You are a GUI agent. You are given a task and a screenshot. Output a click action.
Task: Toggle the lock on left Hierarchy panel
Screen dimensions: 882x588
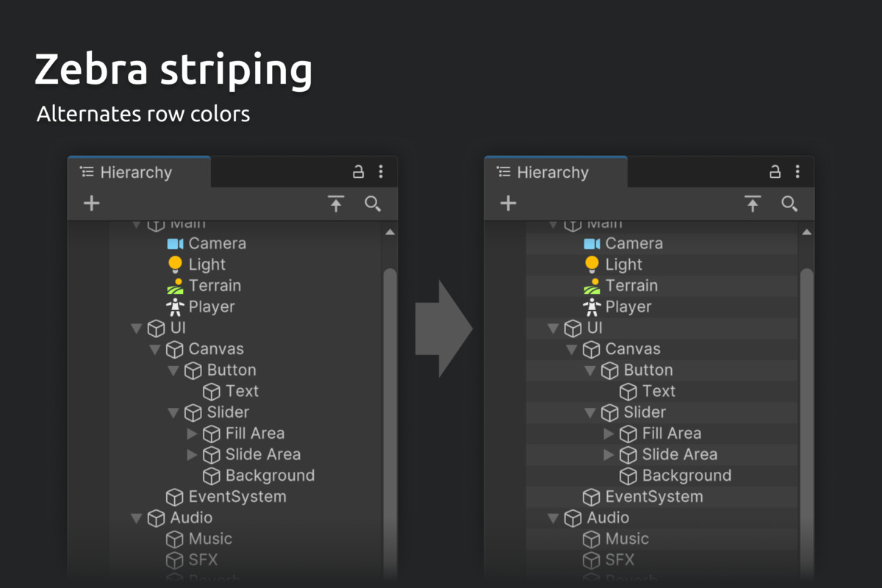pyautogui.click(x=358, y=172)
